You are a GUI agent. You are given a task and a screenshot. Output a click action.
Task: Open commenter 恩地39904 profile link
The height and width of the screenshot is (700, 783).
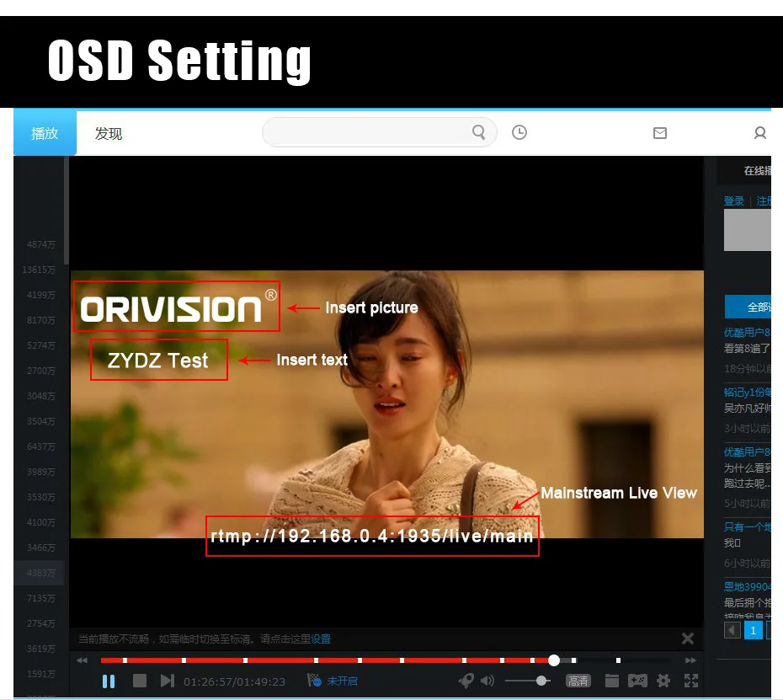(747, 586)
